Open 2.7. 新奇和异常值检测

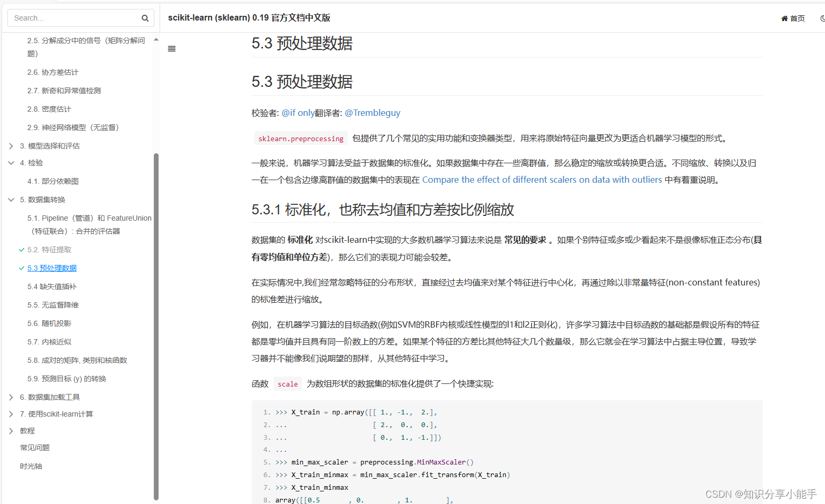[64, 91]
